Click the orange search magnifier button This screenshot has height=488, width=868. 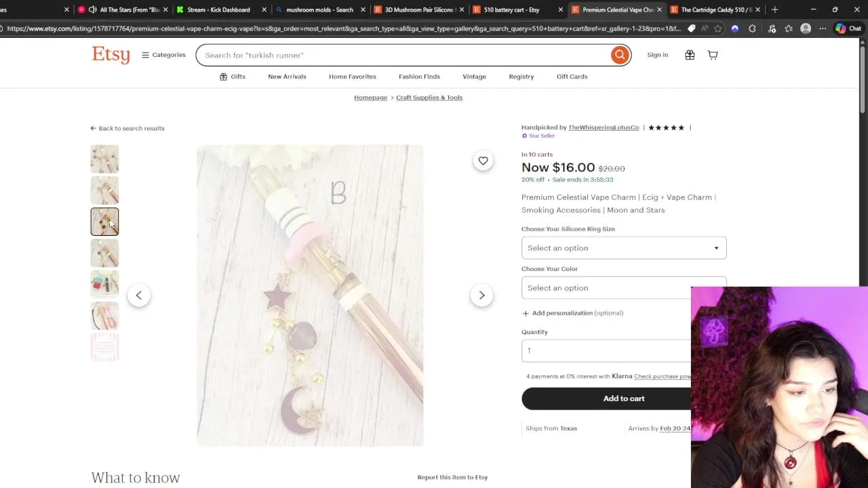click(x=619, y=55)
